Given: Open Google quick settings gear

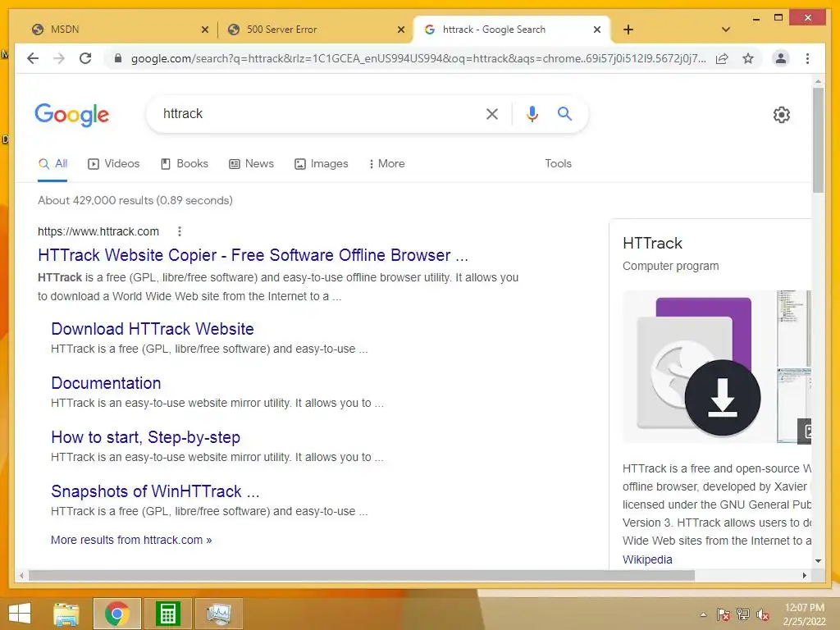Looking at the screenshot, I should click(x=782, y=114).
